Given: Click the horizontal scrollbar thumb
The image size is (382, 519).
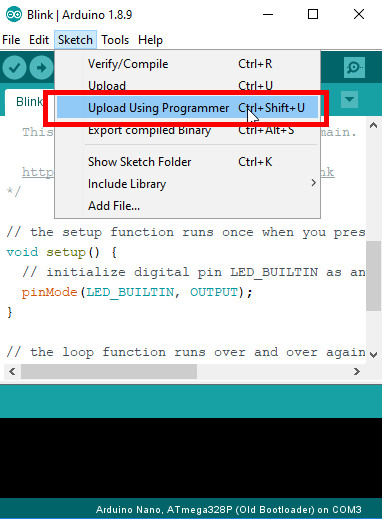Looking at the screenshot, I should coord(109,371).
